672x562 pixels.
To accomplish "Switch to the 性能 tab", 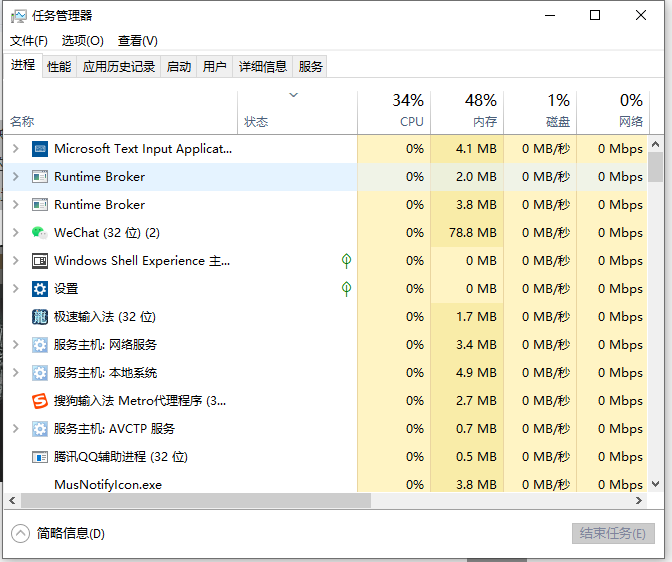I will pyautogui.click(x=59, y=67).
